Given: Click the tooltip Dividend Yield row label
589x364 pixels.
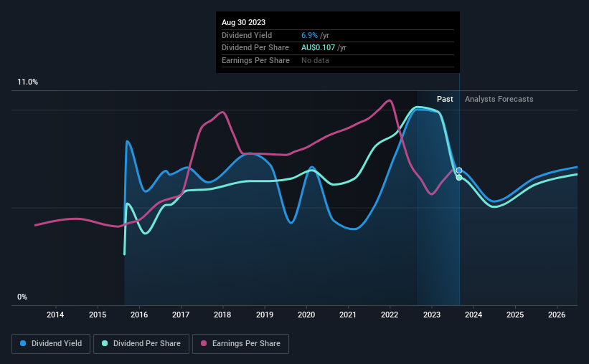Looking at the screenshot, I should click(x=247, y=35).
